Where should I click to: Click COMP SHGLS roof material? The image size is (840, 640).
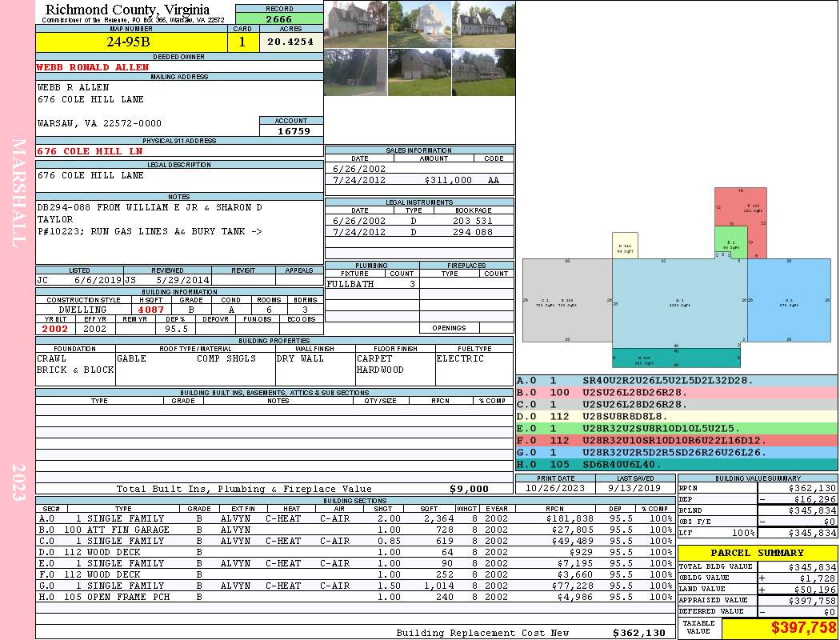coord(226,358)
